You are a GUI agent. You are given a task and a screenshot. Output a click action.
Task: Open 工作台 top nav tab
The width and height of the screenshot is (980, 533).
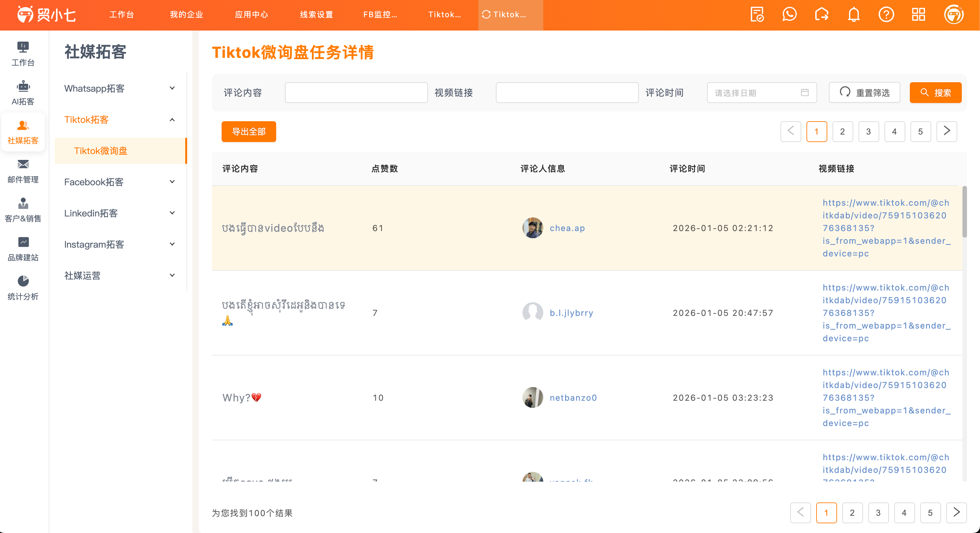(122, 15)
